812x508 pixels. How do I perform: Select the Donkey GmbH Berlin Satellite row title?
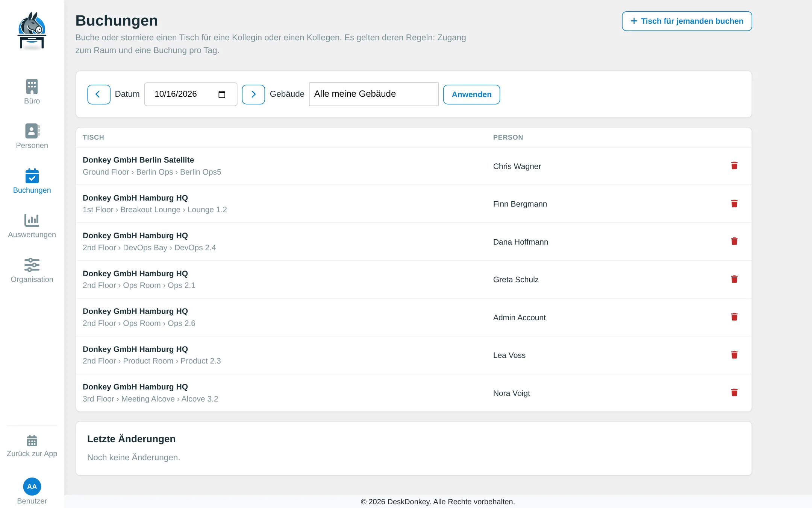[138, 160]
